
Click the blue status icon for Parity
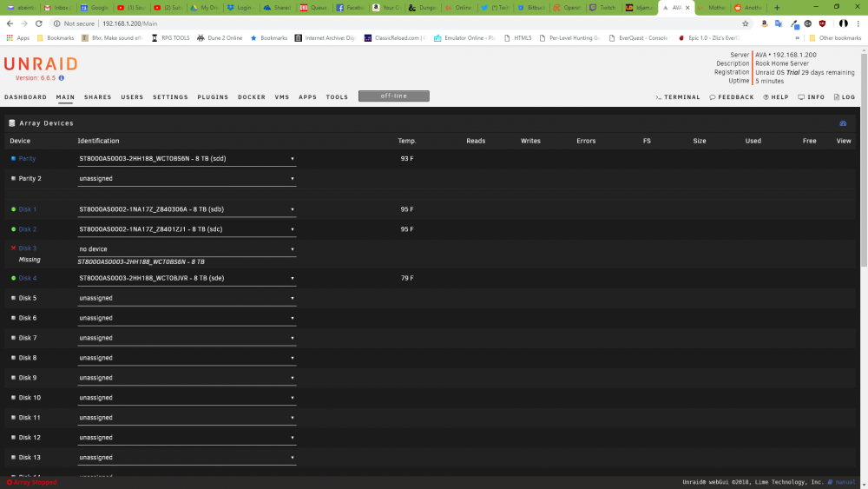click(13, 158)
